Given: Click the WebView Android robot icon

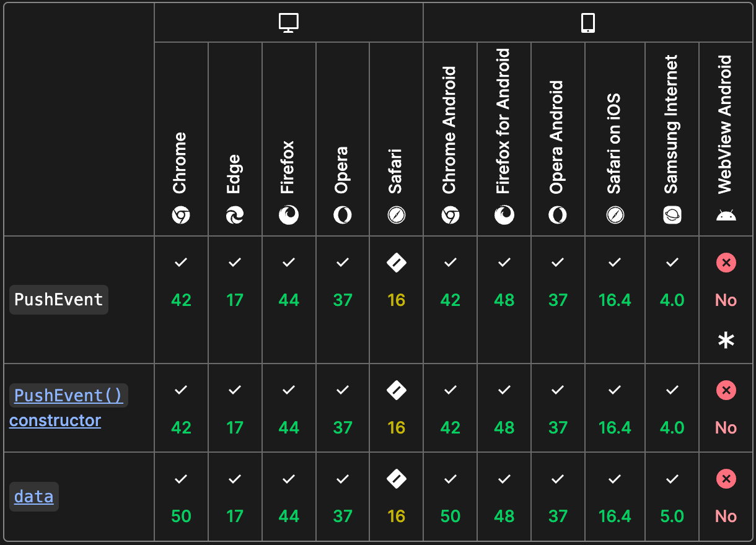Looking at the screenshot, I should (726, 216).
